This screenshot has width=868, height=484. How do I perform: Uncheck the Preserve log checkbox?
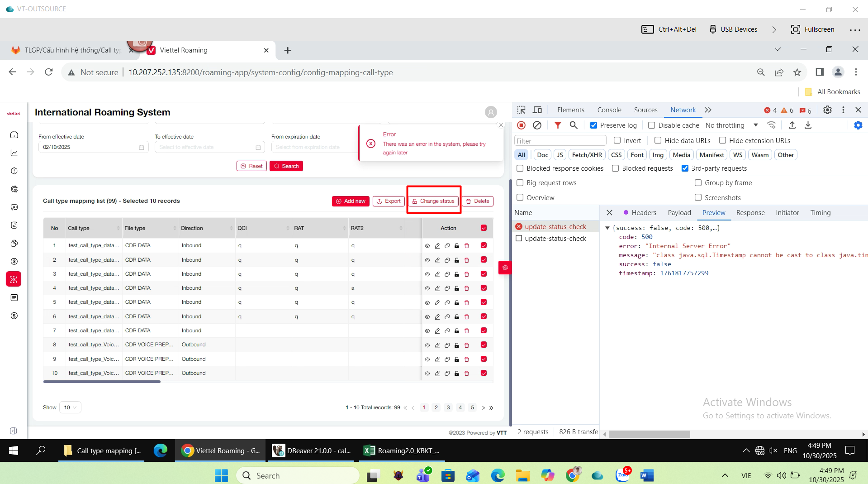point(593,125)
